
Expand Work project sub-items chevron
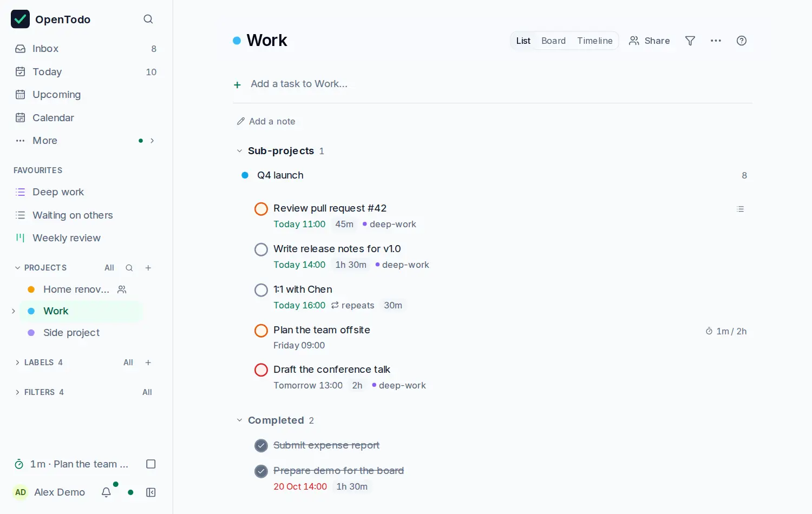pos(14,311)
